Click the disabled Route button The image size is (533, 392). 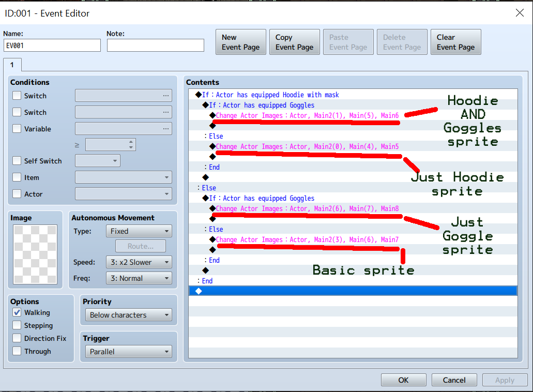click(x=141, y=246)
